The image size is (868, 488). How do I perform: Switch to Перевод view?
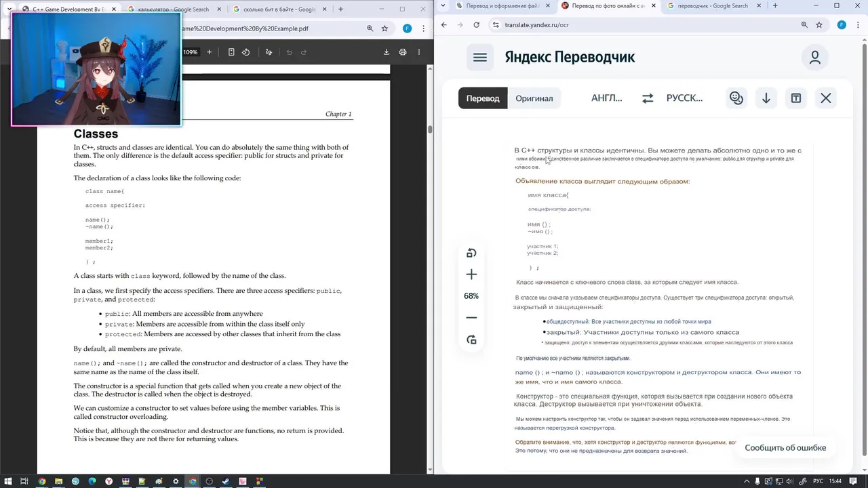tap(483, 98)
